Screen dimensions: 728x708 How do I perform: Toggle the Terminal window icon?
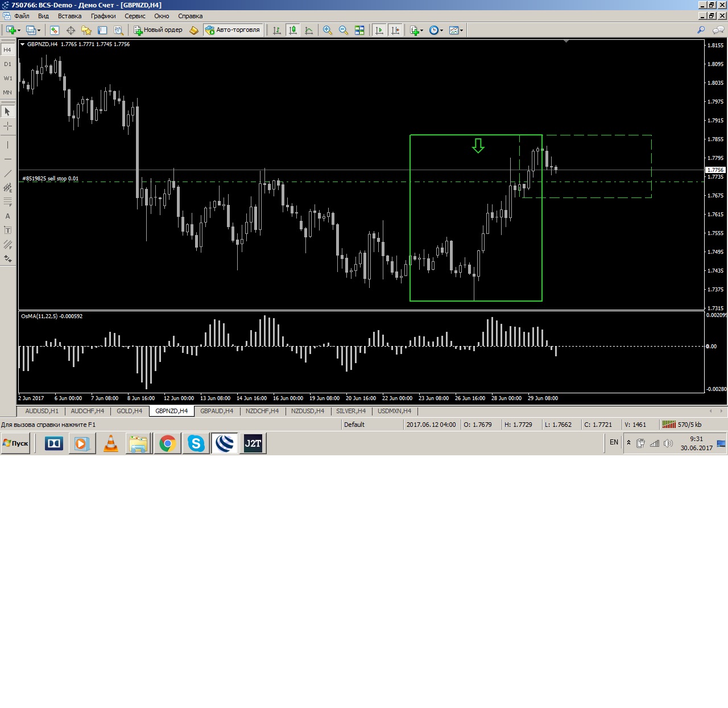(x=102, y=30)
